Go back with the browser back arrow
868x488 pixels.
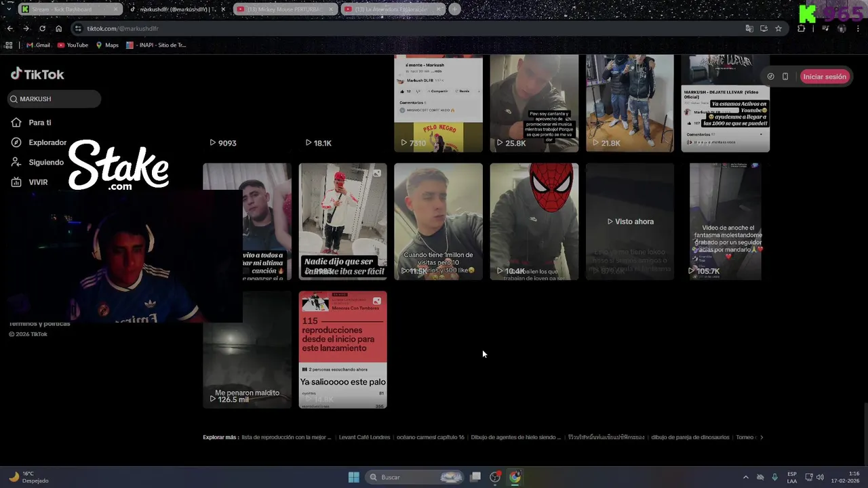point(9,28)
